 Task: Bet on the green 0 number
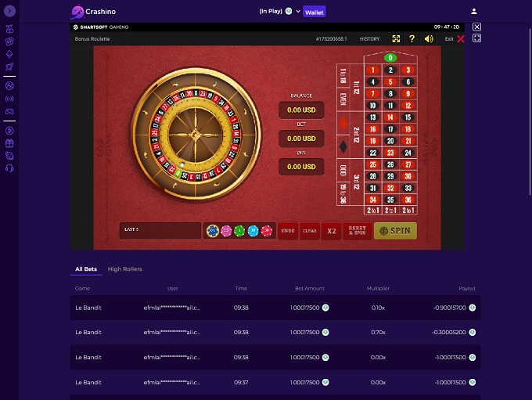click(x=390, y=58)
